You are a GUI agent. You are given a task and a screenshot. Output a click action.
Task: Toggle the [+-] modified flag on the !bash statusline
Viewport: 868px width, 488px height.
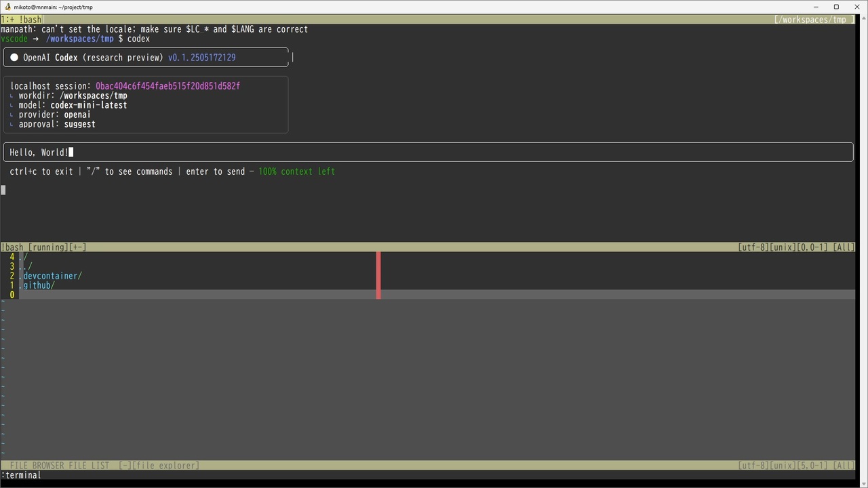(x=78, y=247)
